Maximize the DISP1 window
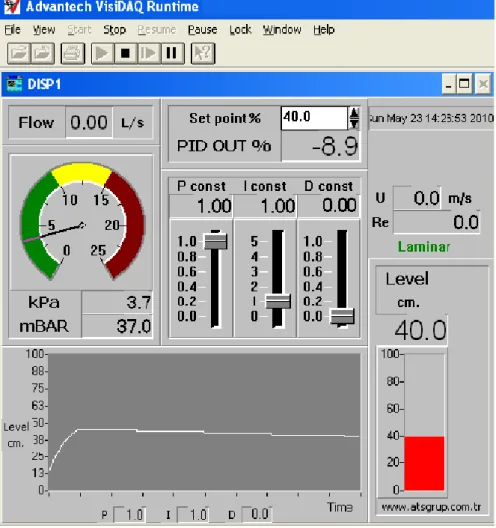Screen dimensions: 496x528 tap(464, 84)
